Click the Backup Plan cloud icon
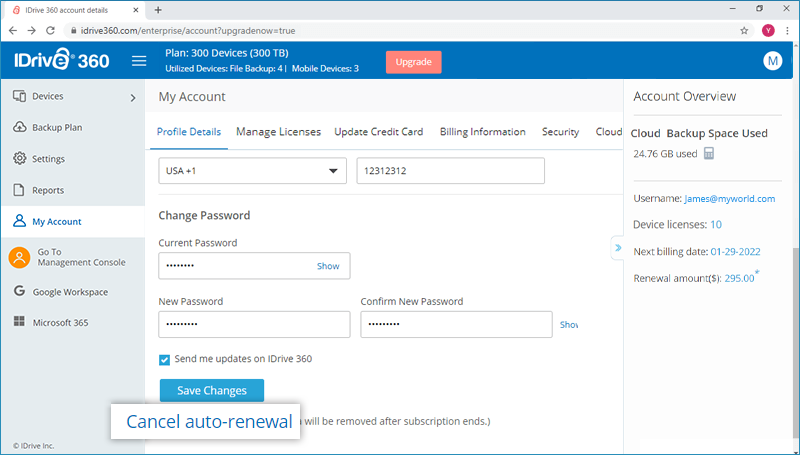 point(19,127)
